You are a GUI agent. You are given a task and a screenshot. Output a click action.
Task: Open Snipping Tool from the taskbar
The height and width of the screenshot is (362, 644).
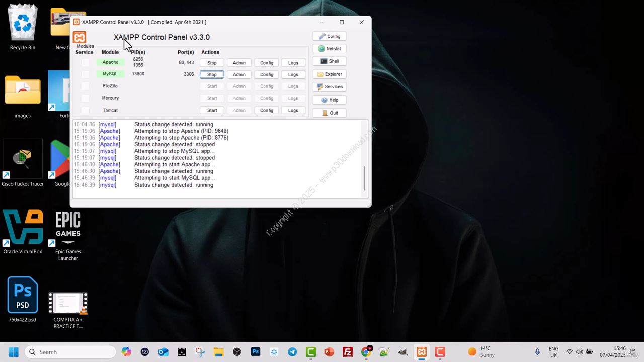point(200,352)
